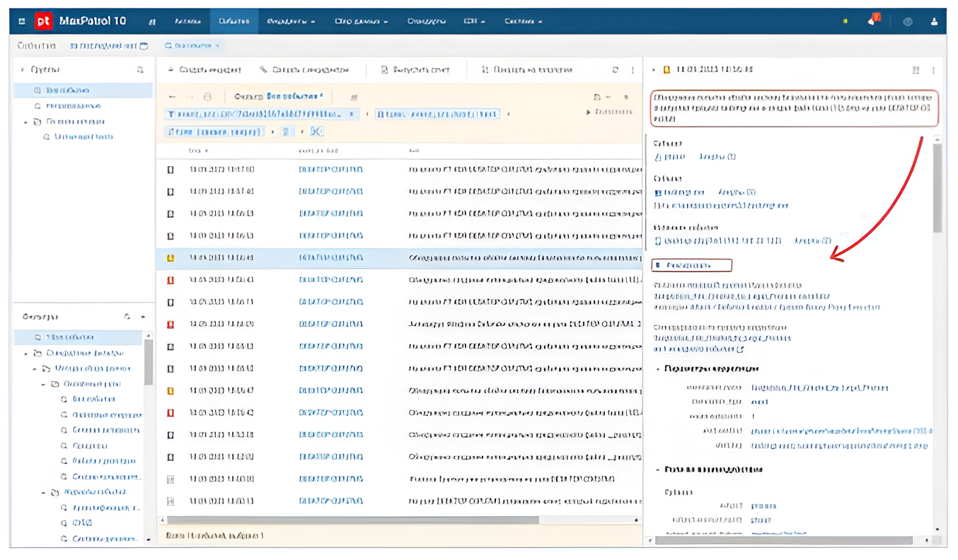The image size is (958, 560).
Task: Open the kebab menu in event details header
Action: [933, 70]
